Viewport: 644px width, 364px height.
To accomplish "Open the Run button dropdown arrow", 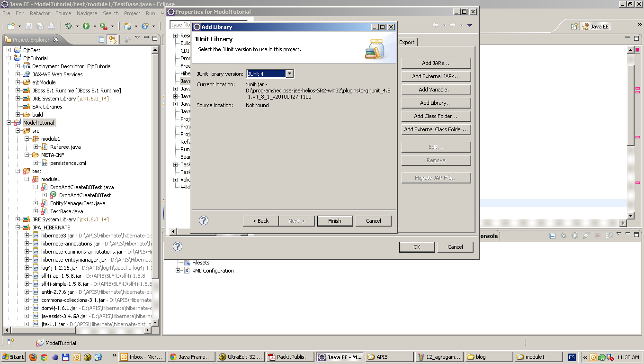I will [x=95, y=27].
